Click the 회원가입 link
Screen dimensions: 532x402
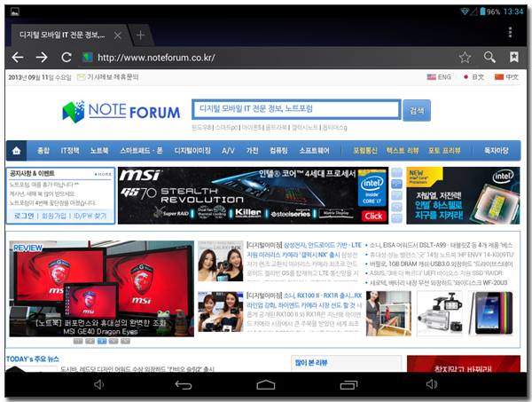pyautogui.click(x=53, y=216)
